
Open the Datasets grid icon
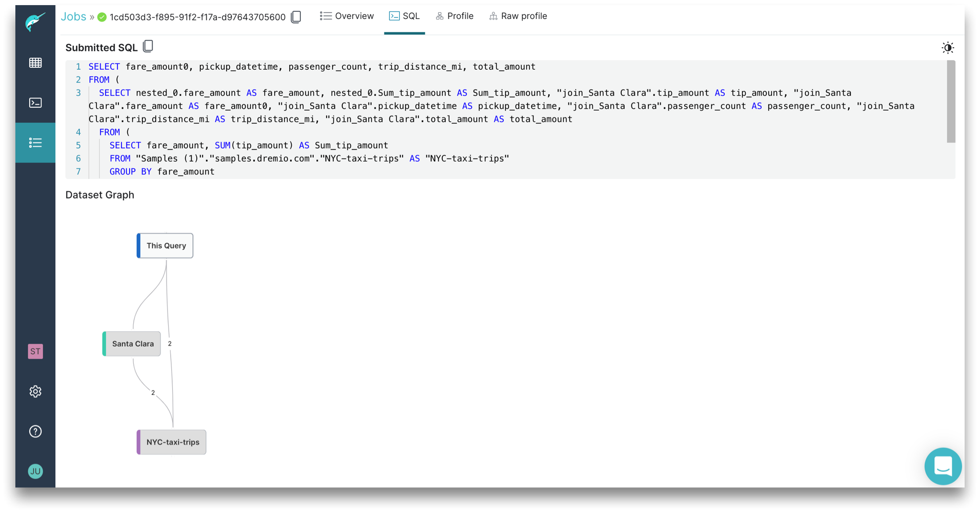tap(35, 63)
